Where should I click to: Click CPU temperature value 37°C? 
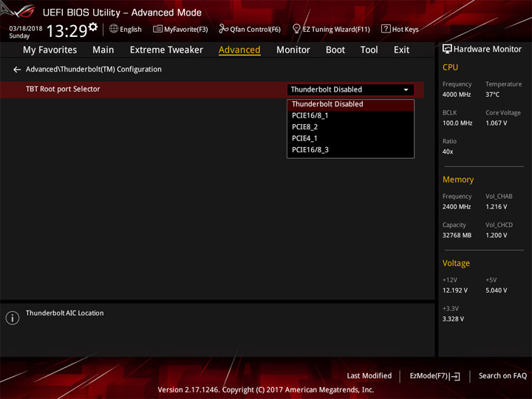(492, 95)
